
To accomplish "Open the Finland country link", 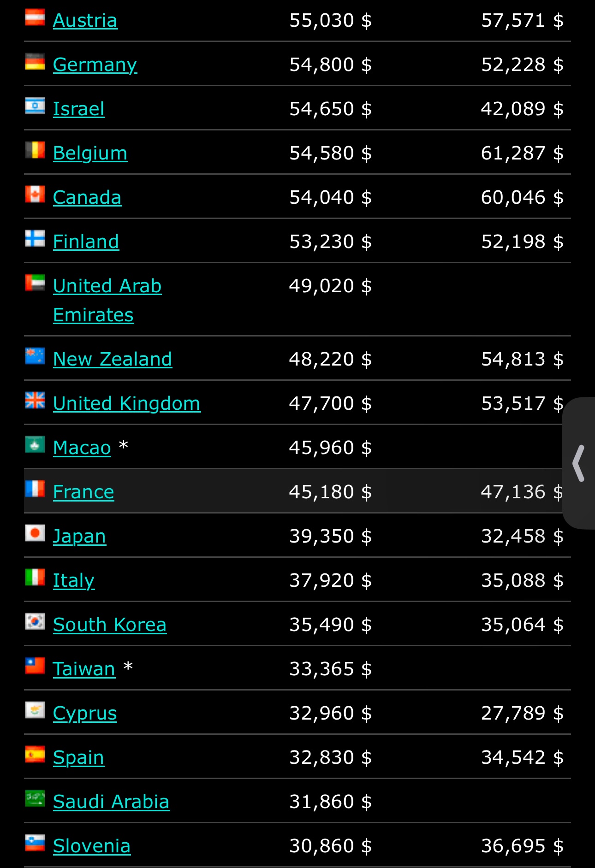I will 86,242.
